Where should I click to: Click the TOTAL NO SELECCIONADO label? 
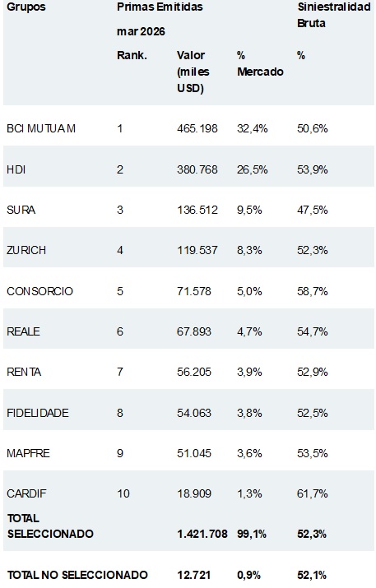tap(77, 575)
